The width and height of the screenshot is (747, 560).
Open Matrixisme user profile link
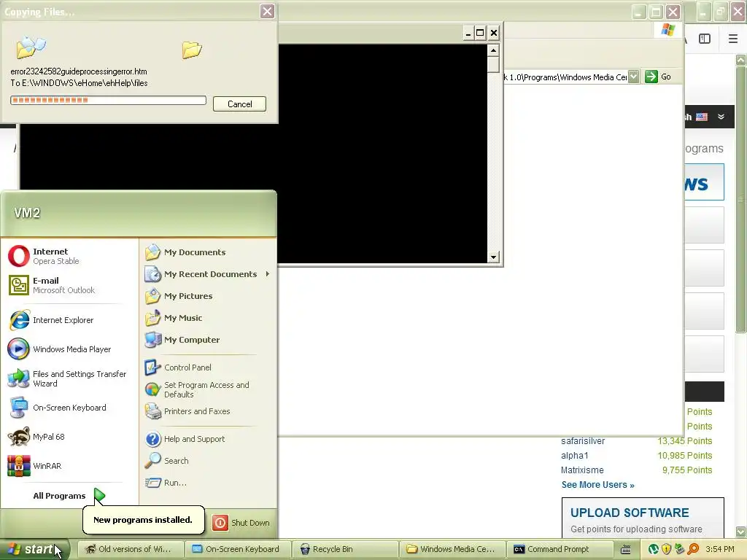tap(582, 470)
